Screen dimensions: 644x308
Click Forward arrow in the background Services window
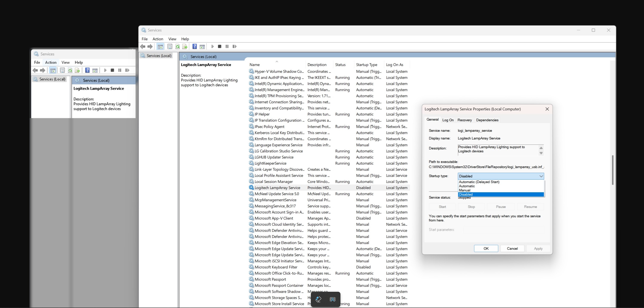pos(43,70)
